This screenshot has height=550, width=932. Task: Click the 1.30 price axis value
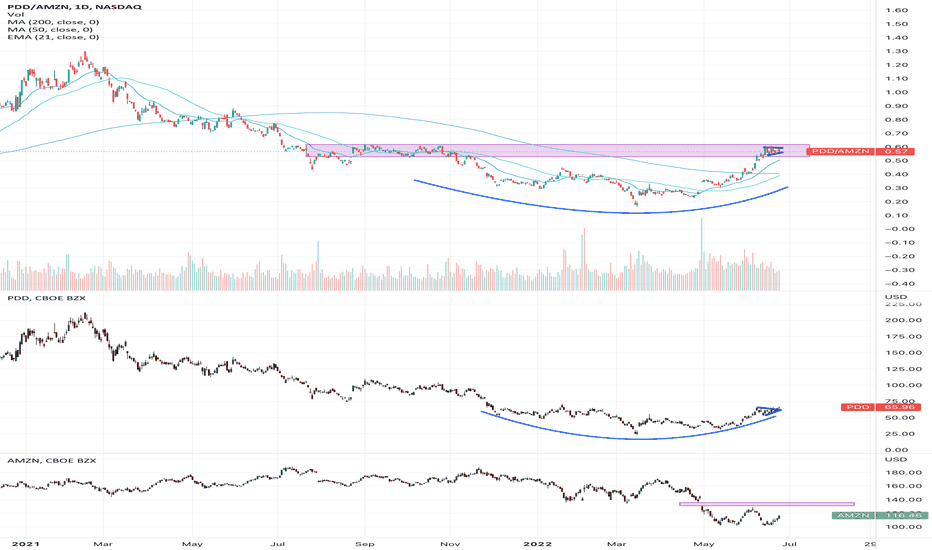(x=896, y=51)
